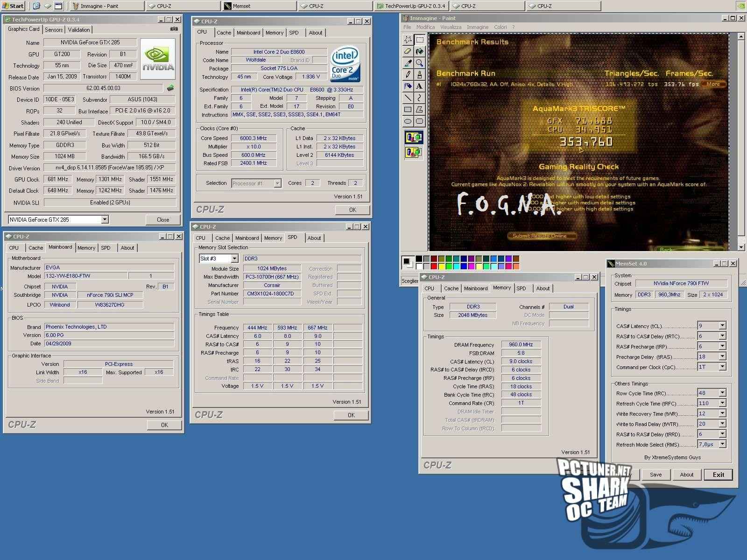Select the Pencil tool in Paint

point(408,75)
